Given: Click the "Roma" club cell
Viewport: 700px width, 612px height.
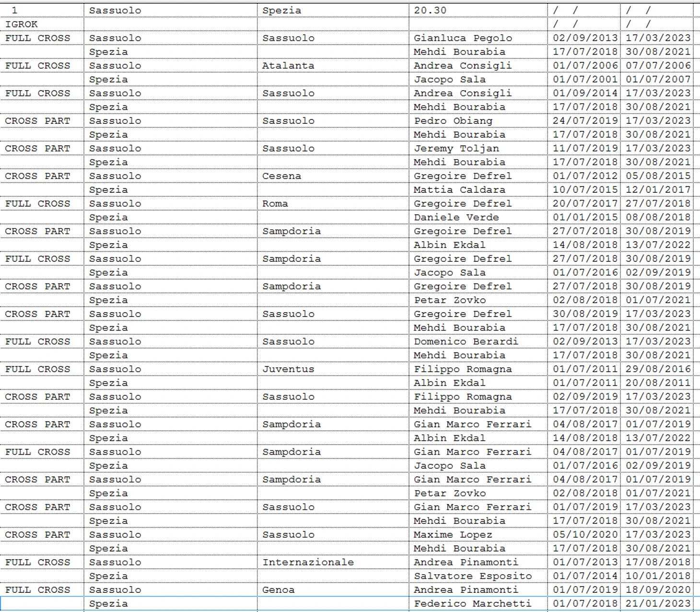Looking at the screenshot, I should tap(275, 203).
